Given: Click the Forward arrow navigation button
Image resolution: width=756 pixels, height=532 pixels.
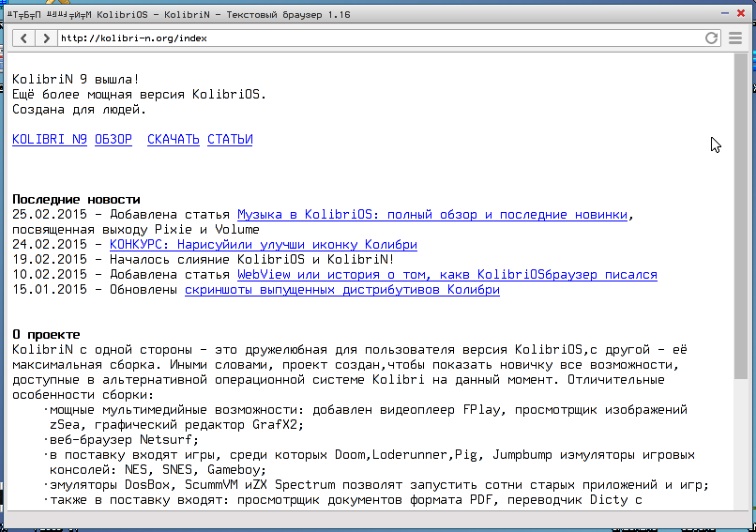Looking at the screenshot, I should coord(45,38).
